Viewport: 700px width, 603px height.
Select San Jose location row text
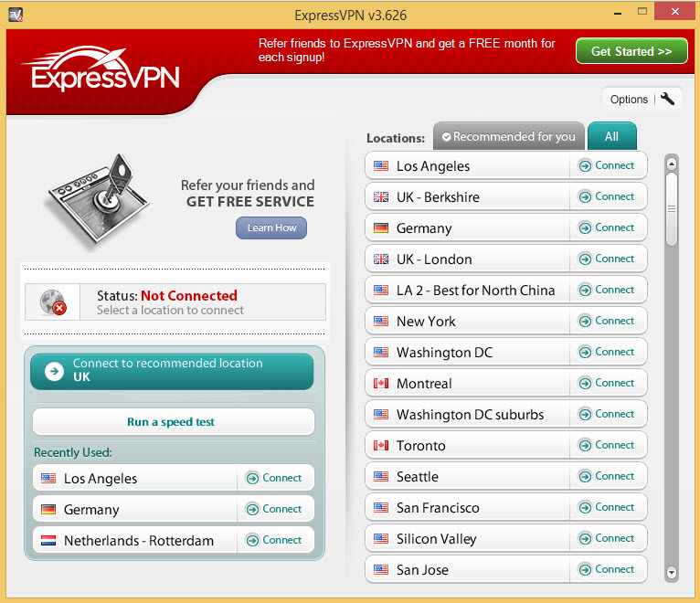[x=422, y=570]
